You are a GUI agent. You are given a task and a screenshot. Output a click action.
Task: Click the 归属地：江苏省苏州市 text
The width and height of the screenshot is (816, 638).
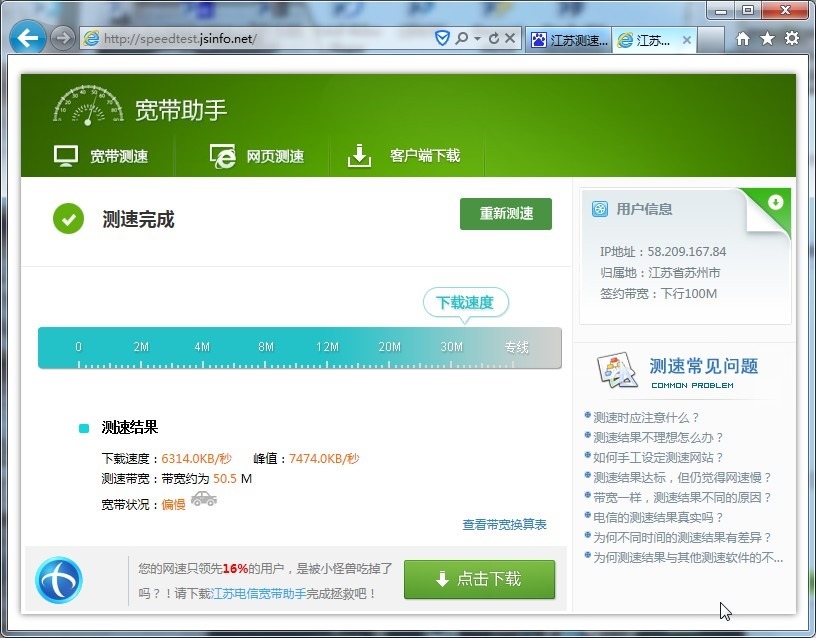tap(660, 273)
